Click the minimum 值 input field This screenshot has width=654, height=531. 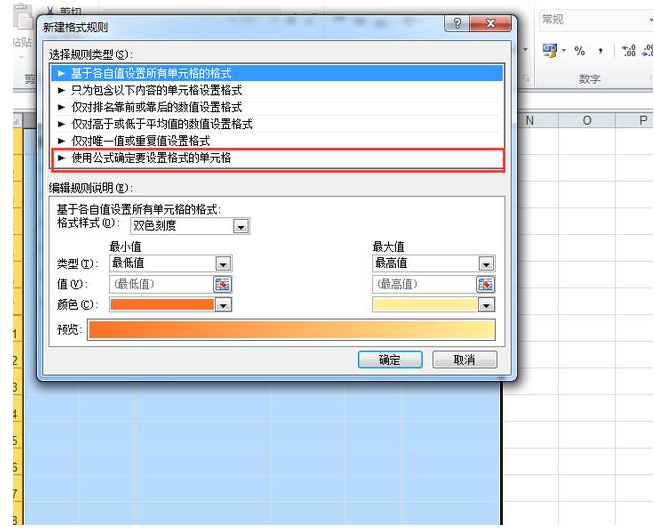pos(161,284)
